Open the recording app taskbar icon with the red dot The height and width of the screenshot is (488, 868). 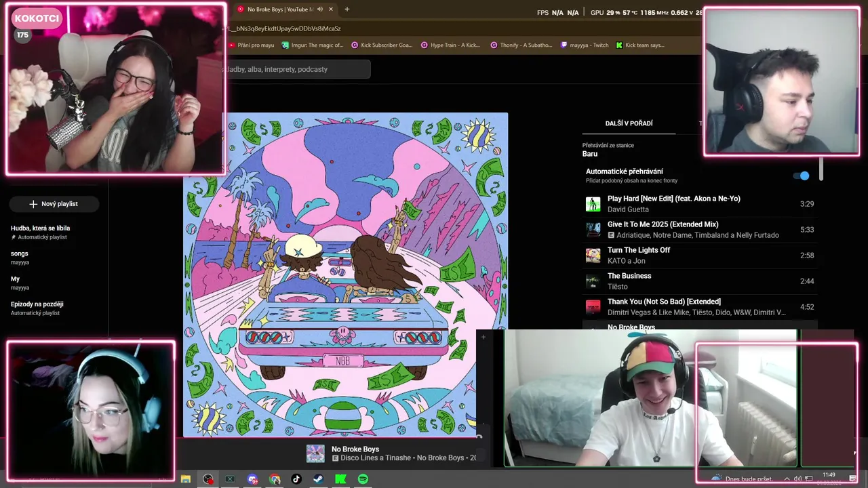click(208, 479)
